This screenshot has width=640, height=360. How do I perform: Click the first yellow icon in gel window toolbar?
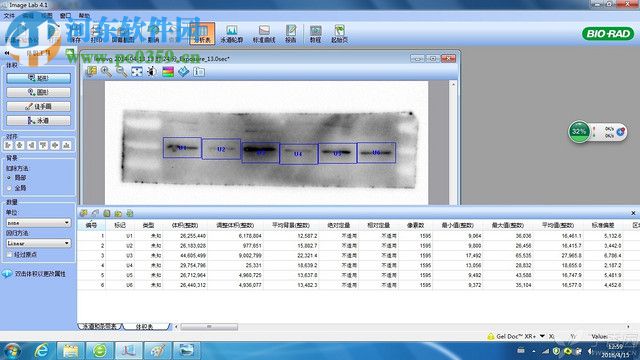[91, 71]
